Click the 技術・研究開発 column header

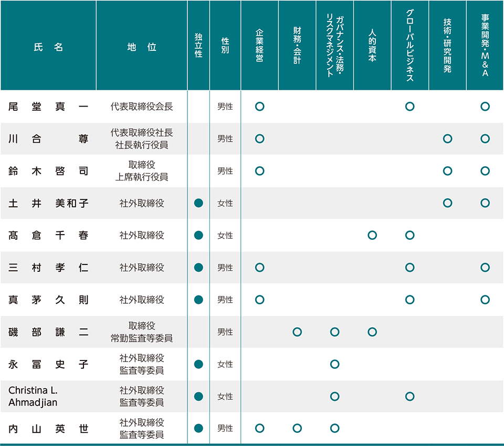point(447,45)
